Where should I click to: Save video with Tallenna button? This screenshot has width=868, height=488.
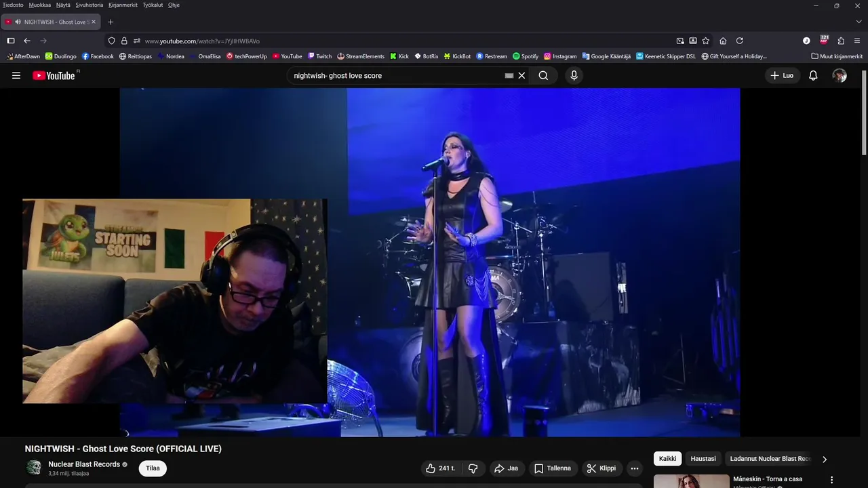click(553, 468)
